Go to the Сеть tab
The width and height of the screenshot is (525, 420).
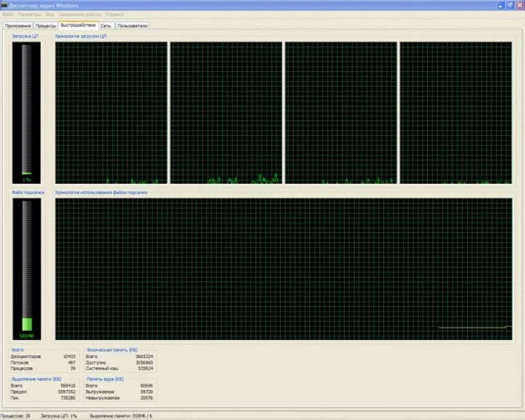tap(106, 26)
